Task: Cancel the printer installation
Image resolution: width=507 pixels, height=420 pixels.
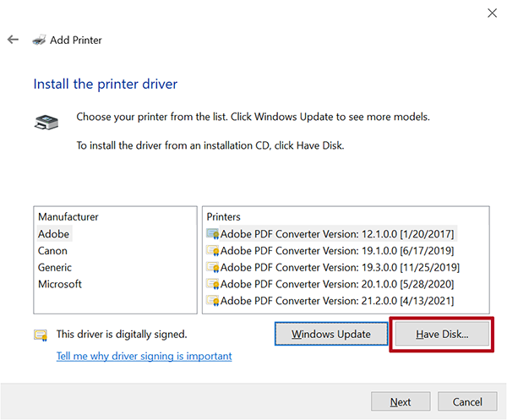Action: tap(467, 401)
